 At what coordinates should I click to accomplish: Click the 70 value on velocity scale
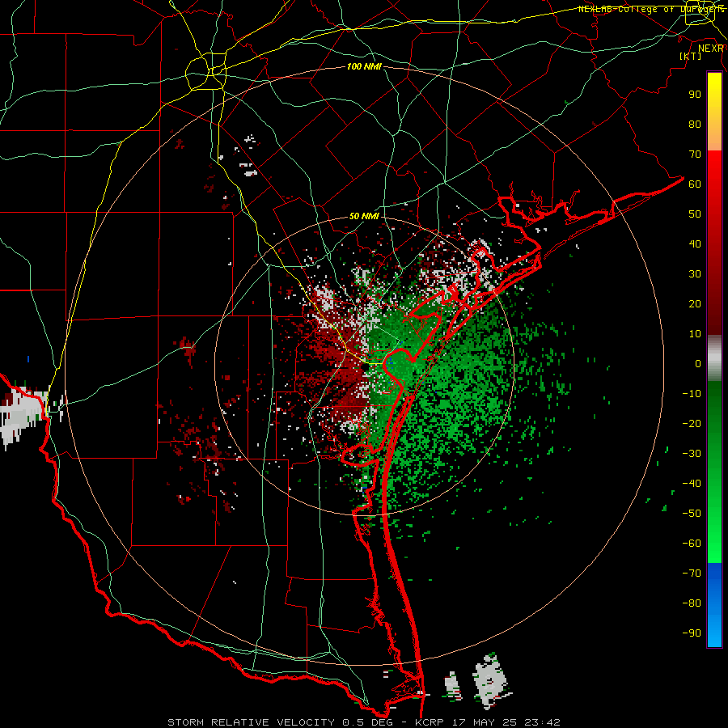click(x=695, y=154)
